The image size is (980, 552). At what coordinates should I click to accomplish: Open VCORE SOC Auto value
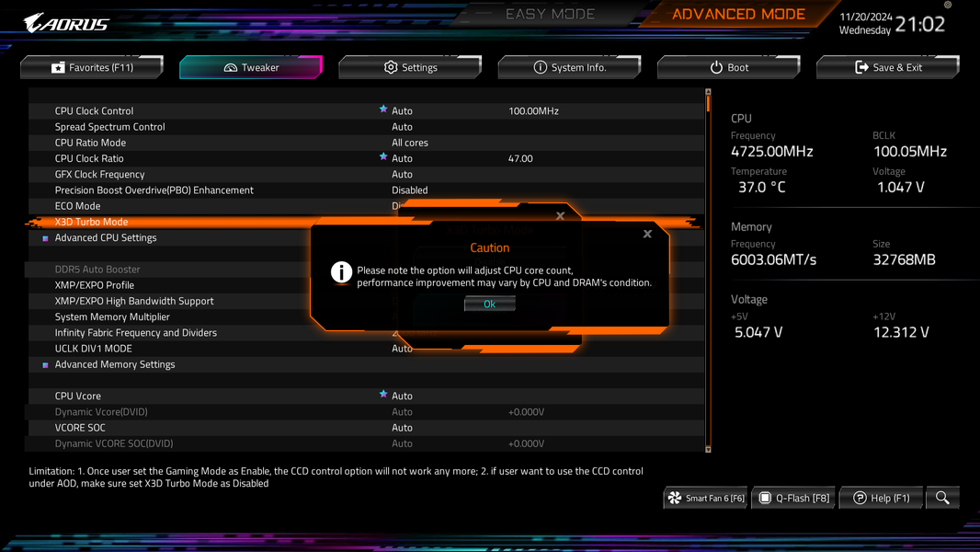click(x=402, y=428)
